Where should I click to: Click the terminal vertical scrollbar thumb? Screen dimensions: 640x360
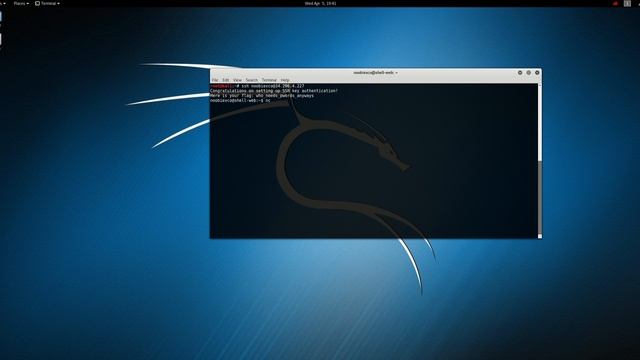coord(540,197)
